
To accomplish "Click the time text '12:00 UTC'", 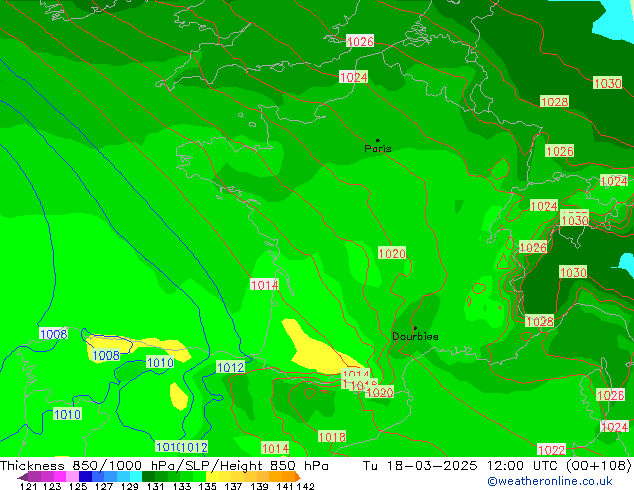I will pyautogui.click(x=523, y=466).
